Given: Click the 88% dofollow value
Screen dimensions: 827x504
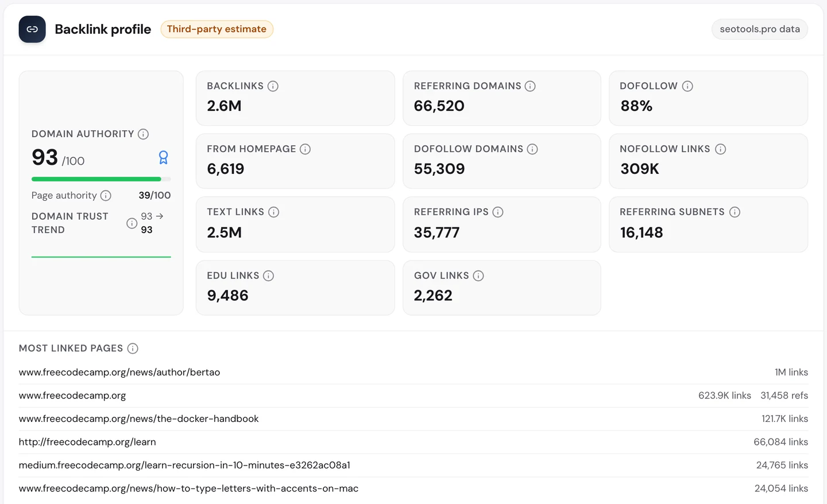Looking at the screenshot, I should click(x=636, y=106).
